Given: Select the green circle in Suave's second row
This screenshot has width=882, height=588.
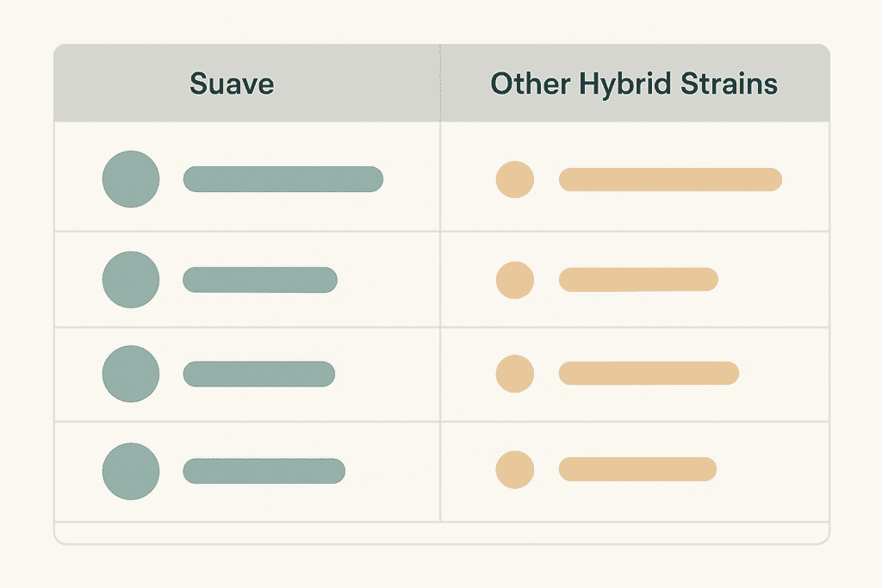Looking at the screenshot, I should (131, 279).
